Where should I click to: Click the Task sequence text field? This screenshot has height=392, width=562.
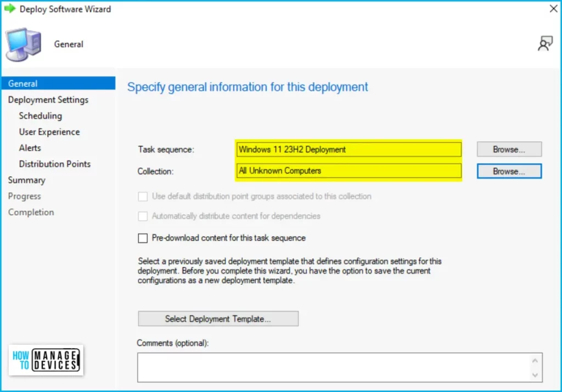349,149
